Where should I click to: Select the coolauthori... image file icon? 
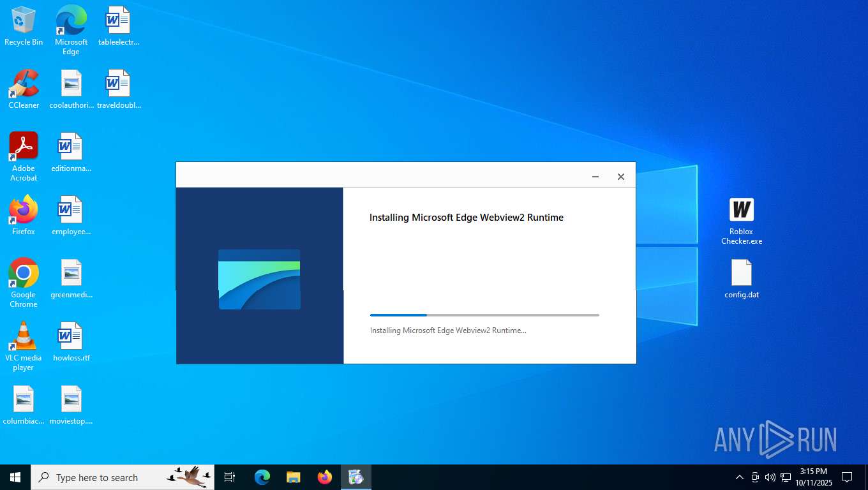pyautogui.click(x=71, y=89)
